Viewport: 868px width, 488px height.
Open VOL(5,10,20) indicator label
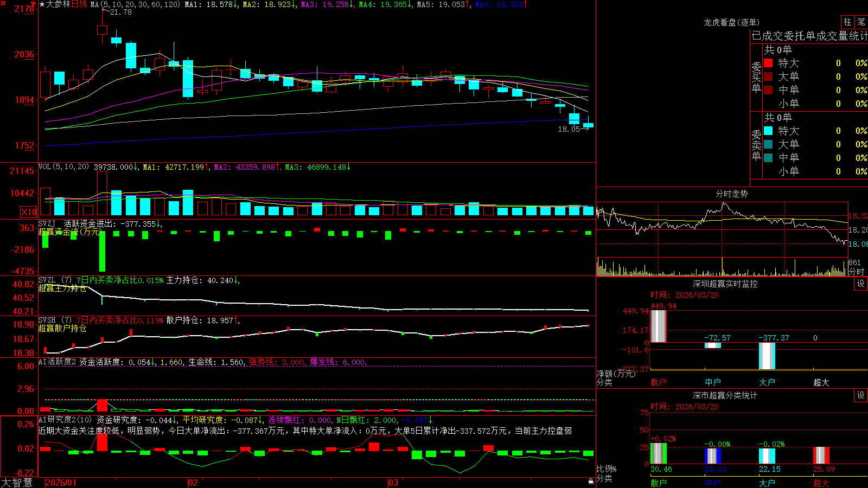click(63, 167)
